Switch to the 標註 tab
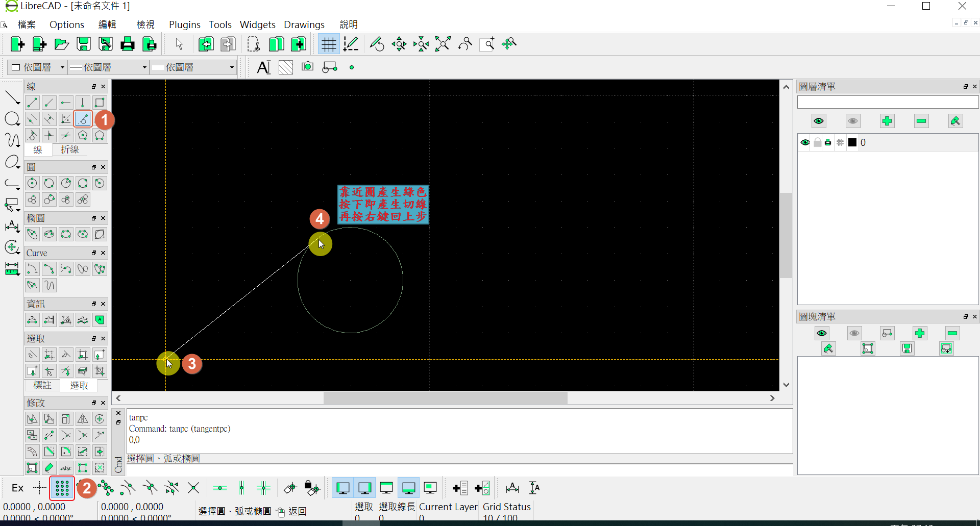The width and height of the screenshot is (980, 526). click(42, 385)
